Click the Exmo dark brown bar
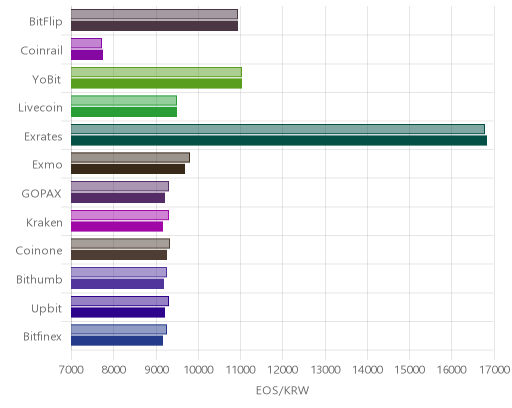 [x=128, y=169]
